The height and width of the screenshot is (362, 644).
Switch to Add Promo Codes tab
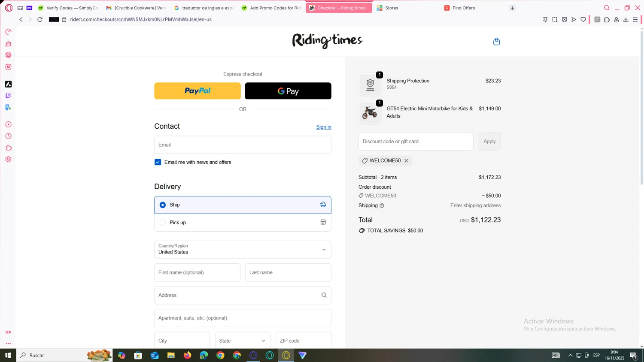tap(272, 8)
